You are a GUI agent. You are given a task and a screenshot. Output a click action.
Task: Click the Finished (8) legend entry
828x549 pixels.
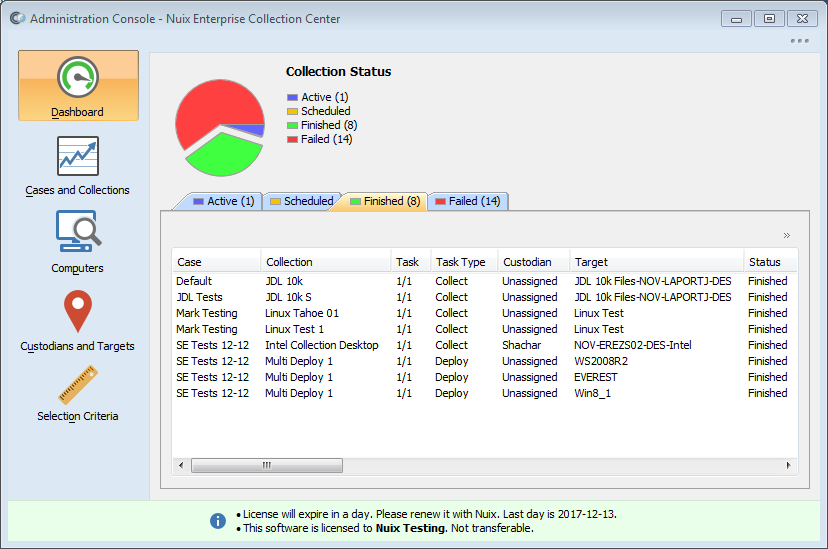322,125
